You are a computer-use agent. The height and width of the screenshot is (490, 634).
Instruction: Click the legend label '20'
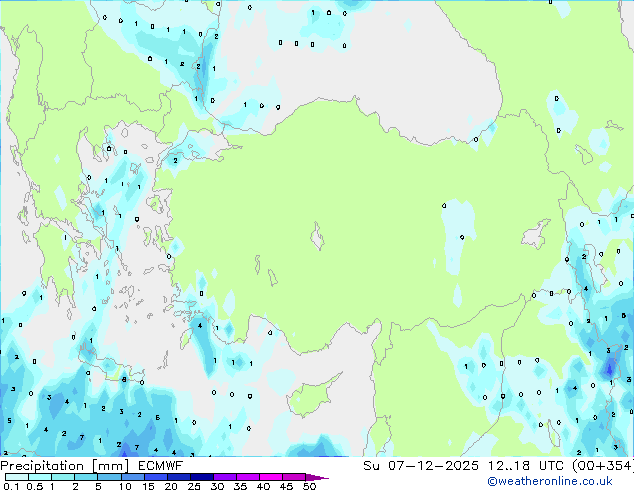point(171,486)
